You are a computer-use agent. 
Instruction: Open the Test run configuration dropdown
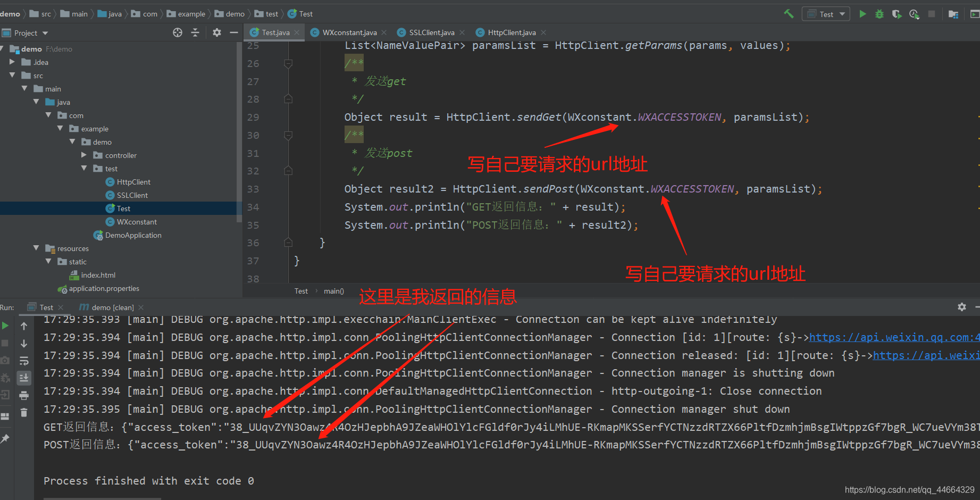[x=826, y=14]
